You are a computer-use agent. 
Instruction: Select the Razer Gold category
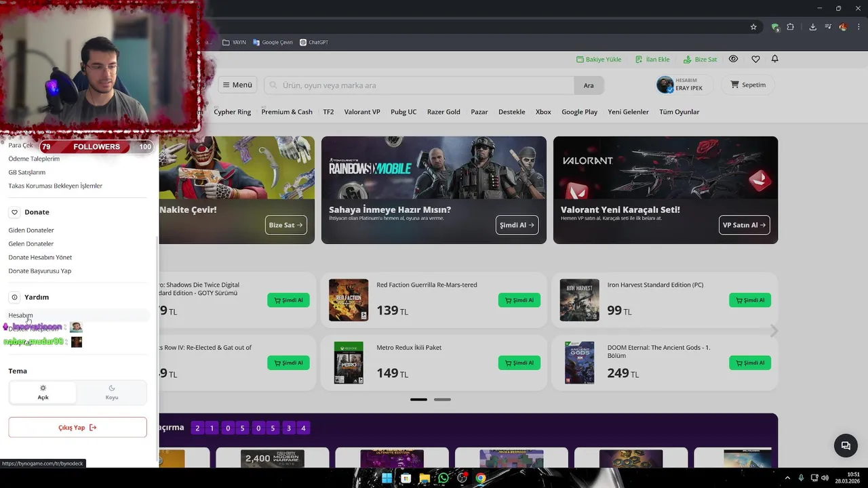click(443, 112)
